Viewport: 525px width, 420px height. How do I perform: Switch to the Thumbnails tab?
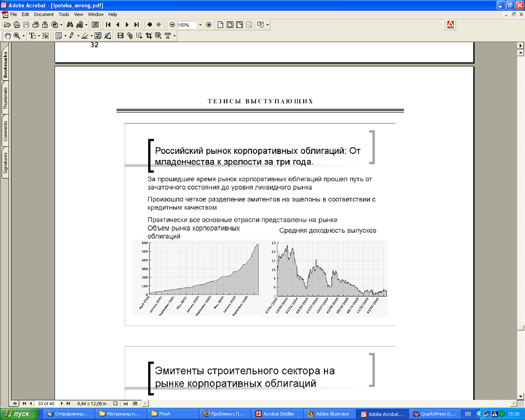[5, 98]
